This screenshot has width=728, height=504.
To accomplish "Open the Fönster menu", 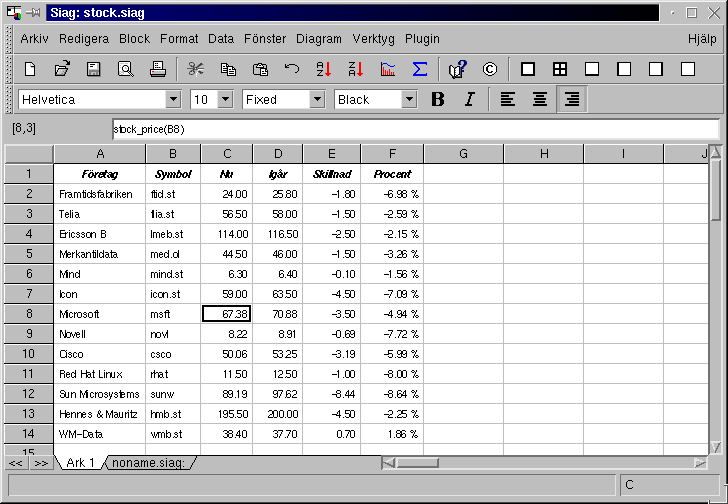I will (265, 39).
